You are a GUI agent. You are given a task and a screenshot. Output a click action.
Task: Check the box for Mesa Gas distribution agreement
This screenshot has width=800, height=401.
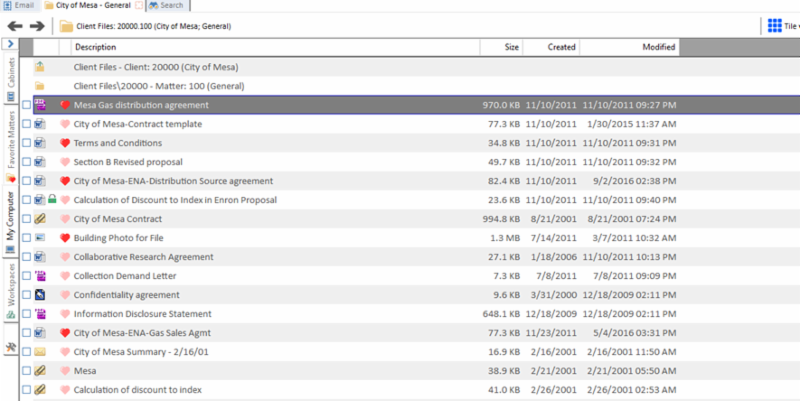(27, 105)
